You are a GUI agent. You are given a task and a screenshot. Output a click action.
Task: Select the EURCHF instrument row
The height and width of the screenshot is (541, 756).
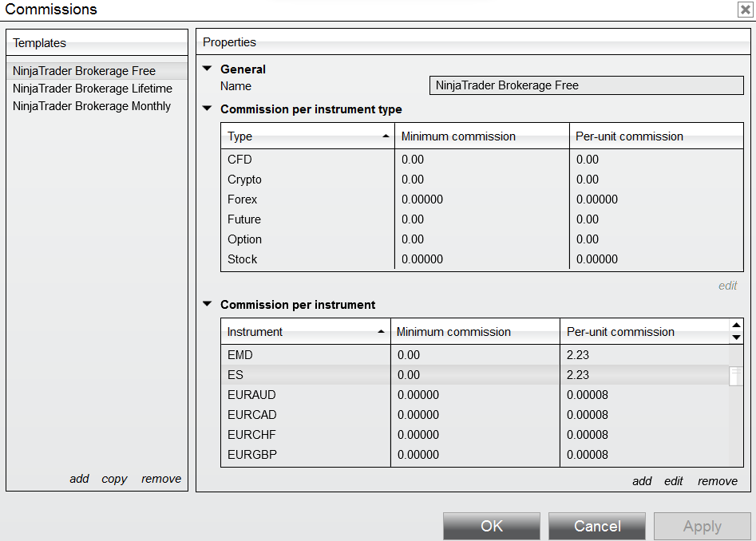click(475, 435)
